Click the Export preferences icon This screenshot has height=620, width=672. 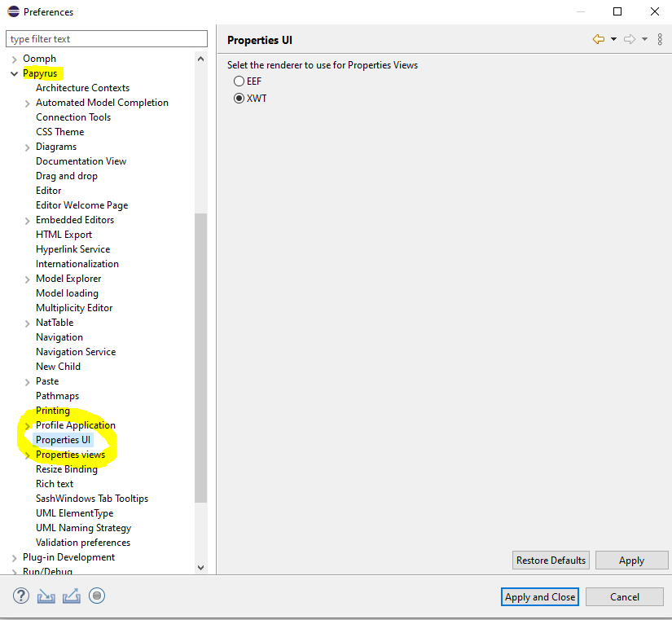pyautogui.click(x=71, y=596)
